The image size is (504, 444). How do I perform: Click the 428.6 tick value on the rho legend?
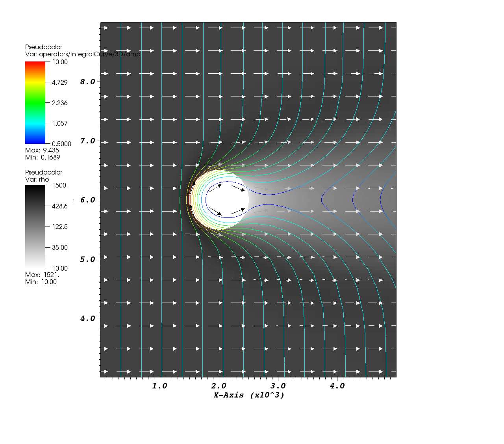click(x=60, y=206)
